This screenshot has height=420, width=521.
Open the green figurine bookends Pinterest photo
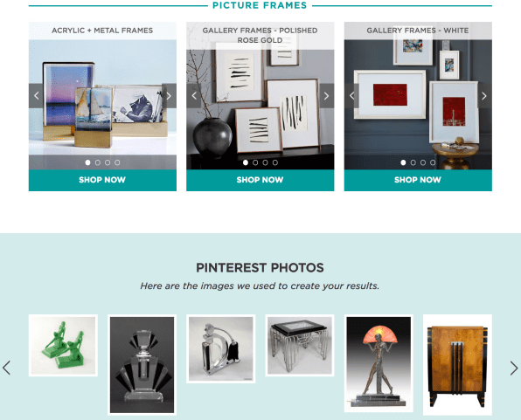(63, 345)
